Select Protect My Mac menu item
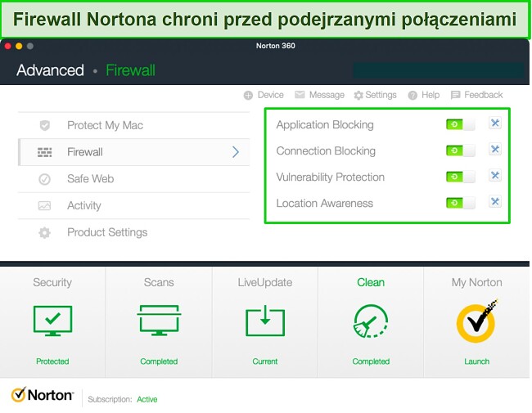The image size is (532, 413). click(134, 125)
